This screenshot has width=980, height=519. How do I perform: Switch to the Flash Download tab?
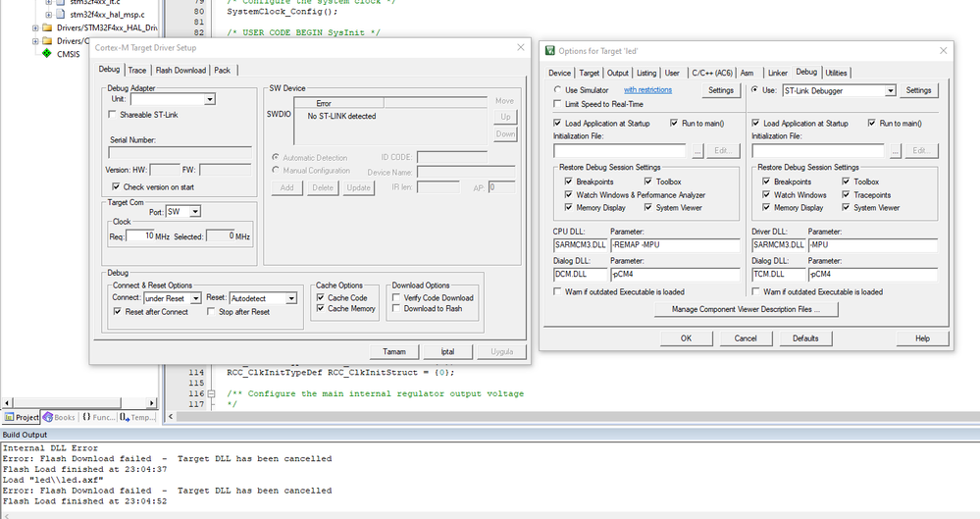(x=181, y=70)
